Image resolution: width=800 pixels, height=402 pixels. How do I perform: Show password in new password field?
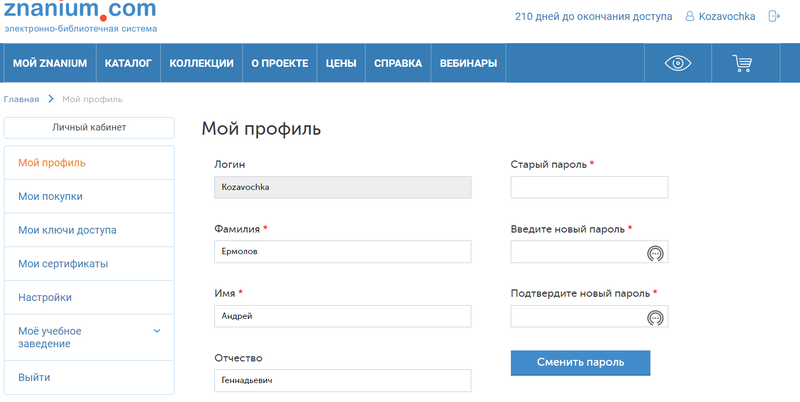tap(655, 253)
